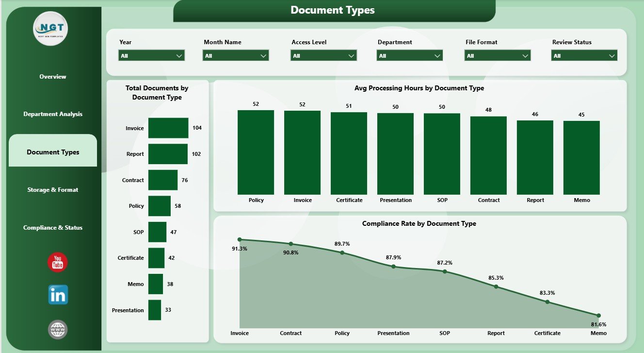Expand the Year filter dropdown

151,56
